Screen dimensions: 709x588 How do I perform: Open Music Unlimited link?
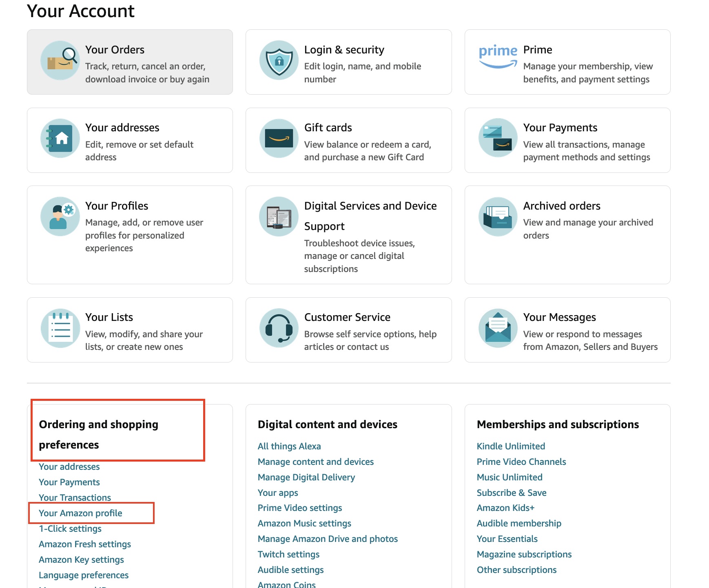coord(509,477)
